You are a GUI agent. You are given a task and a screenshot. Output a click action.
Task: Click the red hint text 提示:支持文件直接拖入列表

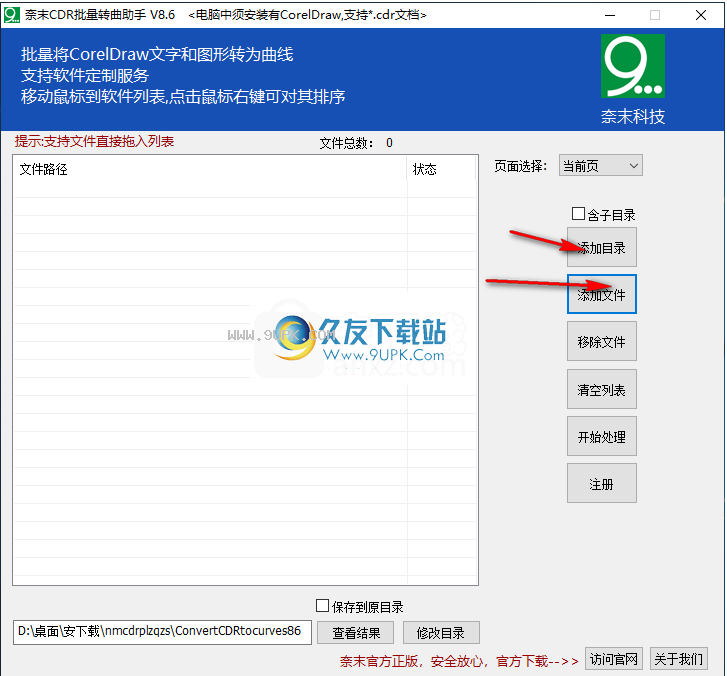[x=94, y=141]
